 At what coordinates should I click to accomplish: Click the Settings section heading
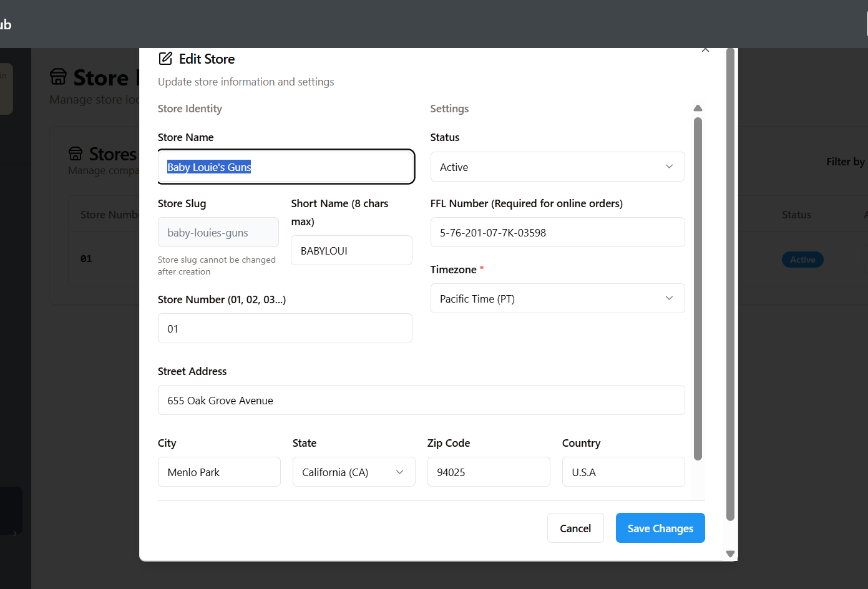449,109
